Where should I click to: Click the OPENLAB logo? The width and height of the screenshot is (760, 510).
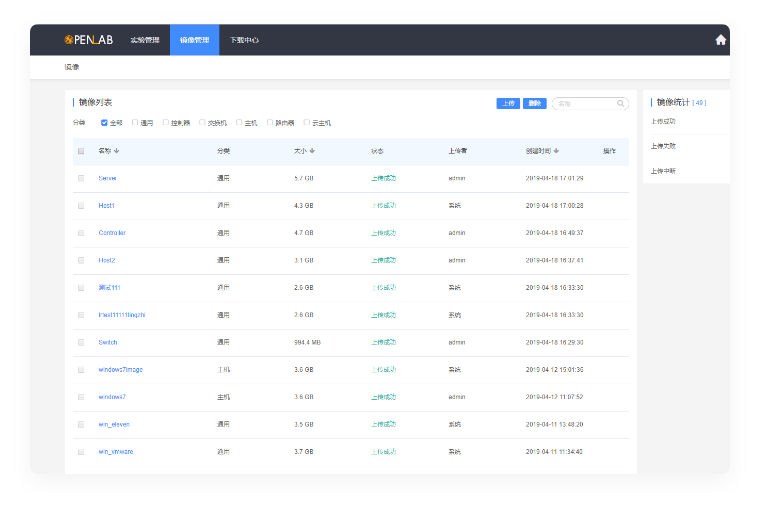tap(89, 40)
